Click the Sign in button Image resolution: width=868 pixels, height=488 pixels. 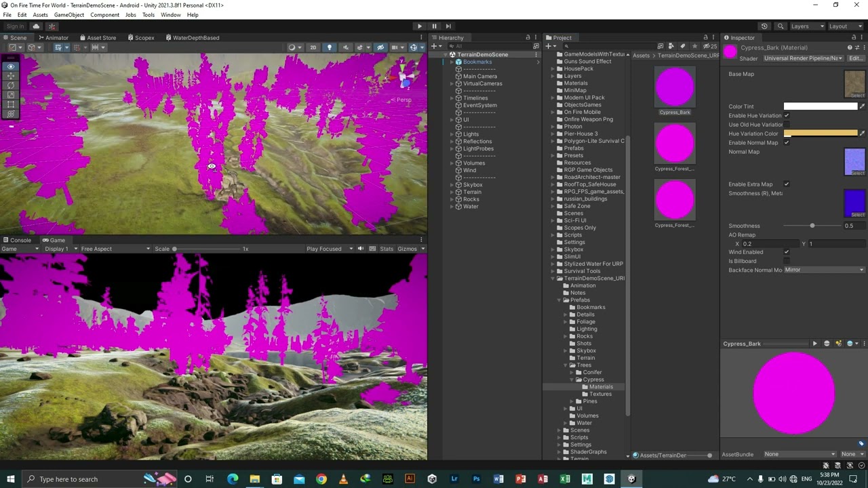click(15, 26)
